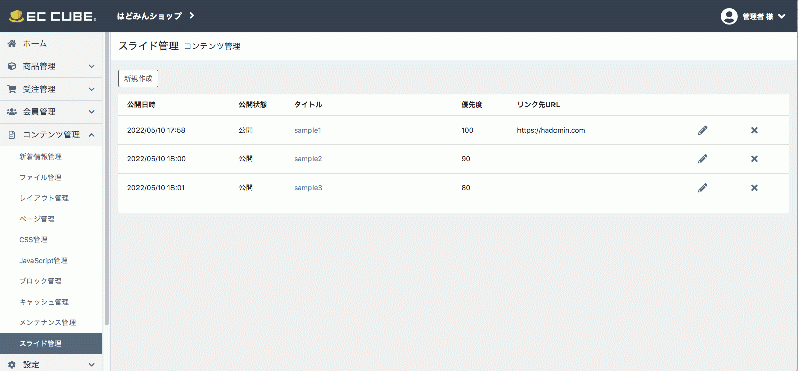
Task: Open 新着情報管理 submenu item
Action: (40, 157)
